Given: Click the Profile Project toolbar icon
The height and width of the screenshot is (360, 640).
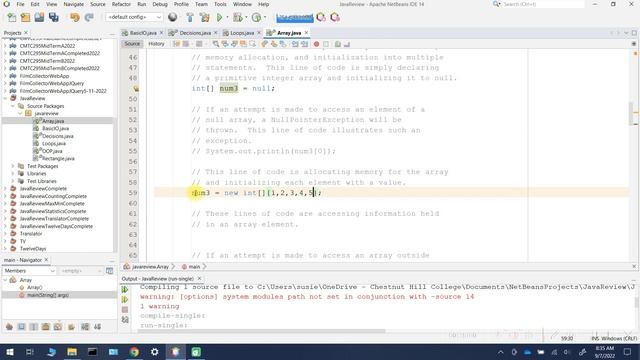Looking at the screenshot, I should pyautogui.click(x=256, y=18).
